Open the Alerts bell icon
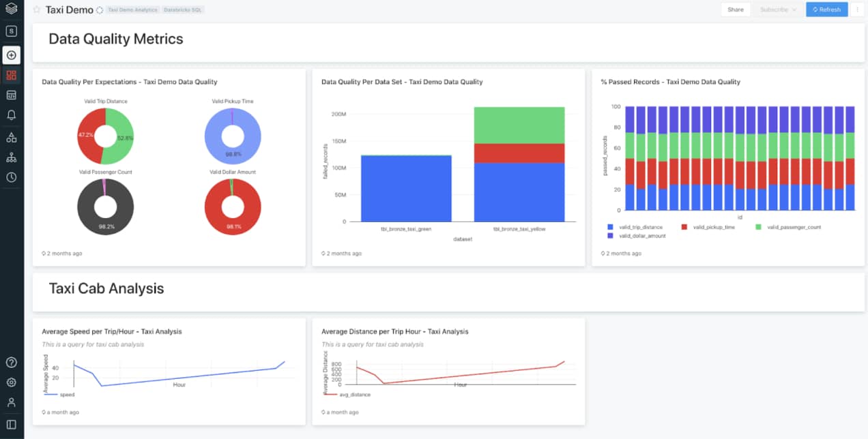868x439 pixels. [11, 115]
